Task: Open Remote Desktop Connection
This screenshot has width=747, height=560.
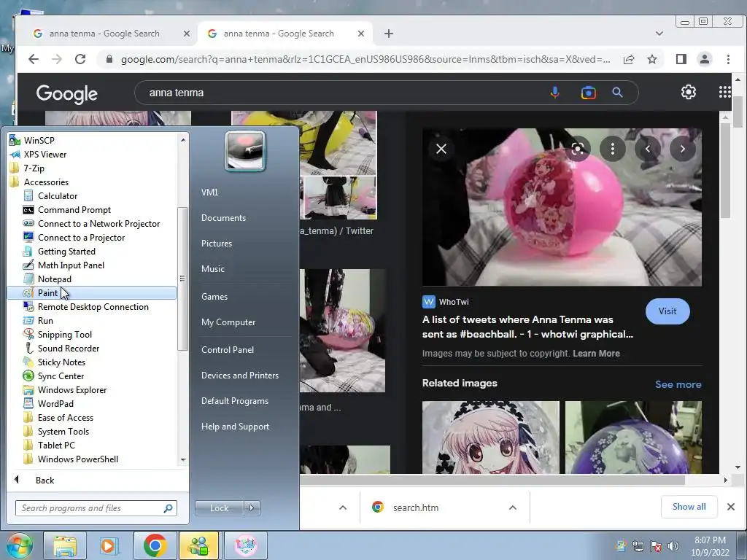Action: coord(91,307)
